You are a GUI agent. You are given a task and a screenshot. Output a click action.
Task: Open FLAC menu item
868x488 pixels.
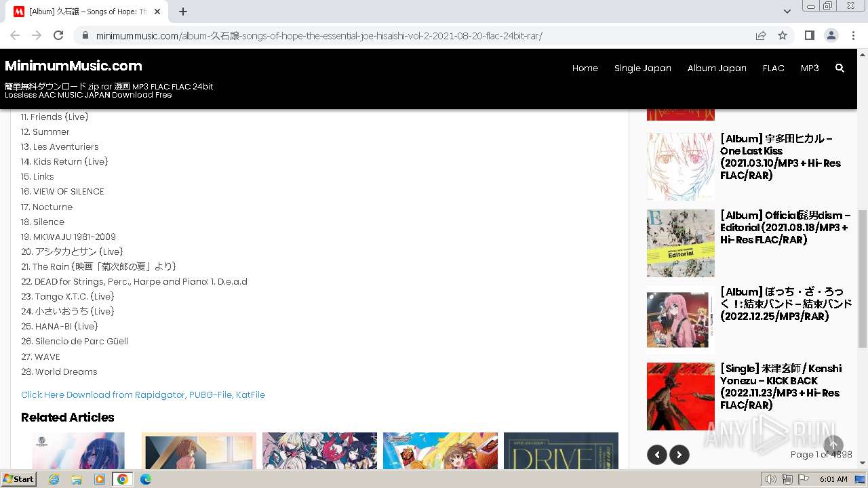pyautogui.click(x=773, y=68)
